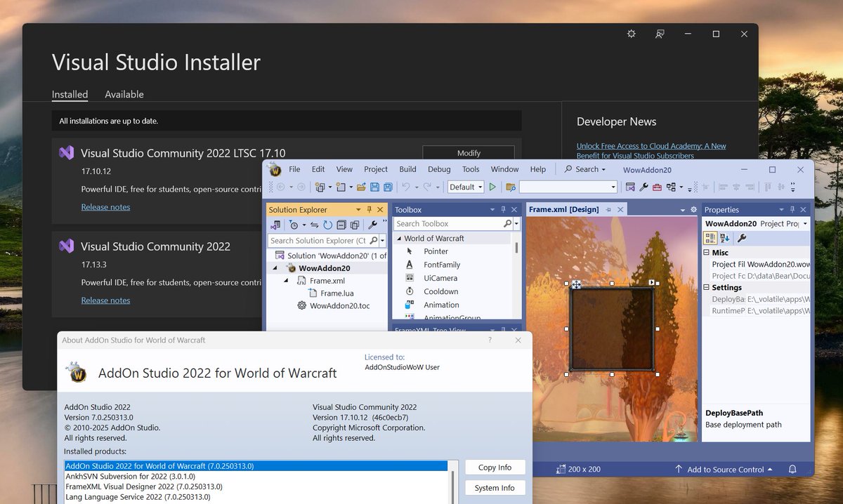Click the Undo arrow icon

tap(405, 187)
